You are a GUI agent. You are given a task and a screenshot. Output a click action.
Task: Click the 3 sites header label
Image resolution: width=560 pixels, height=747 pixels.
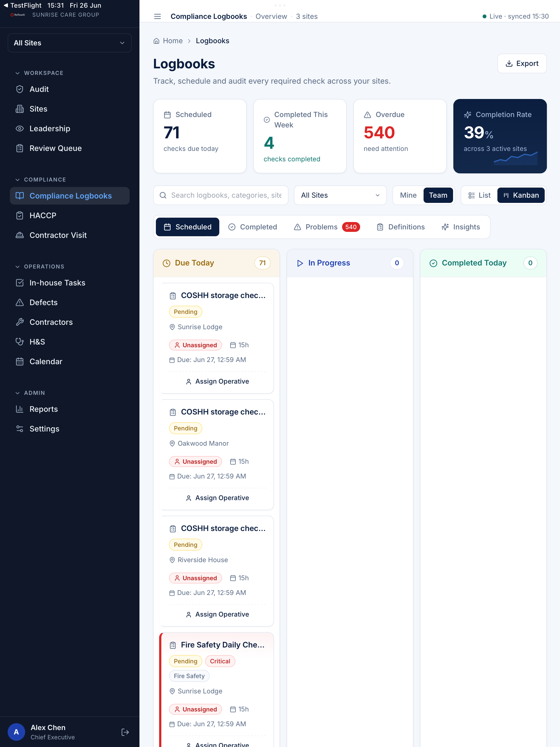point(307,17)
